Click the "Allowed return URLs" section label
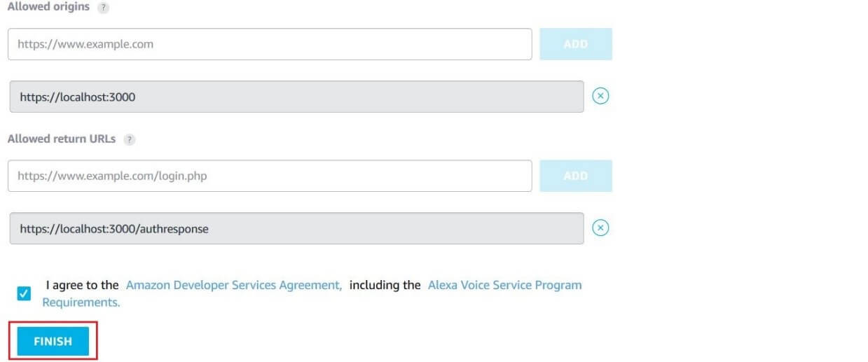This screenshot has height=362, width=868. [x=62, y=139]
